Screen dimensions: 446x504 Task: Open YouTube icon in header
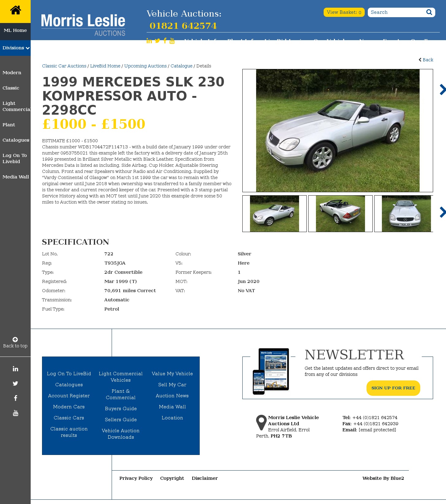pyautogui.click(x=172, y=41)
